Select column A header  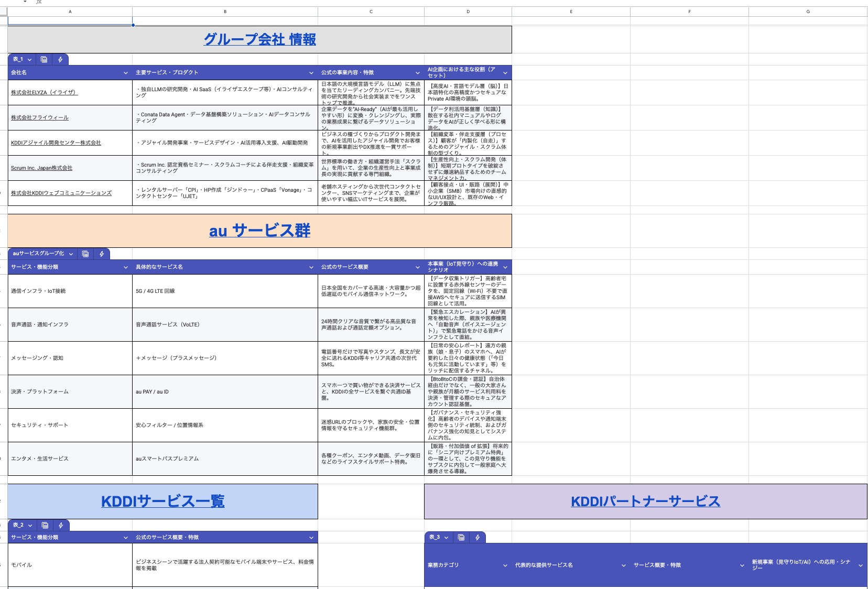[70, 12]
